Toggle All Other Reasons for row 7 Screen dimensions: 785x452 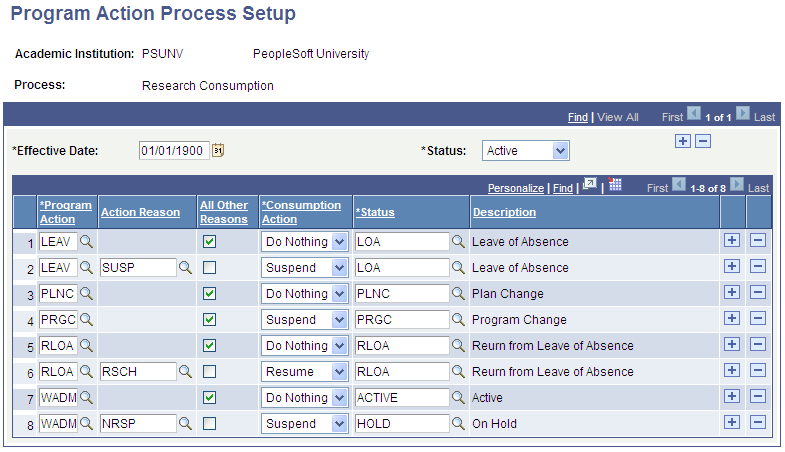tap(209, 398)
